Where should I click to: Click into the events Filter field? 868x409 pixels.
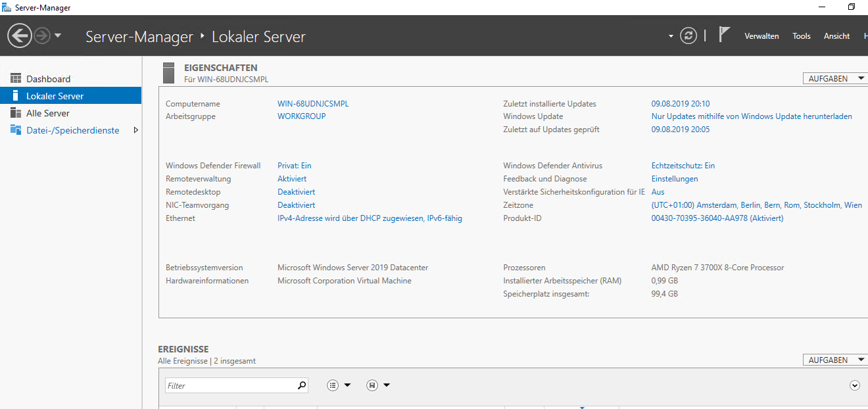[x=230, y=386]
